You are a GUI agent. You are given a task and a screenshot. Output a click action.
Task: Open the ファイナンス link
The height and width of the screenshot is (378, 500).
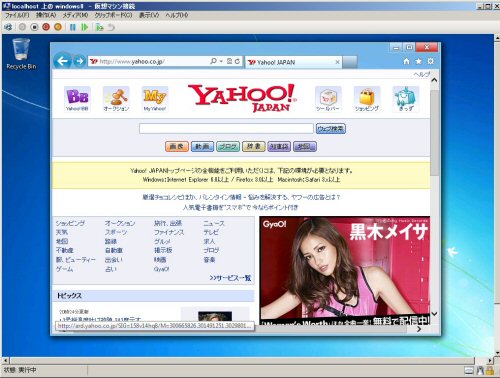(169, 232)
